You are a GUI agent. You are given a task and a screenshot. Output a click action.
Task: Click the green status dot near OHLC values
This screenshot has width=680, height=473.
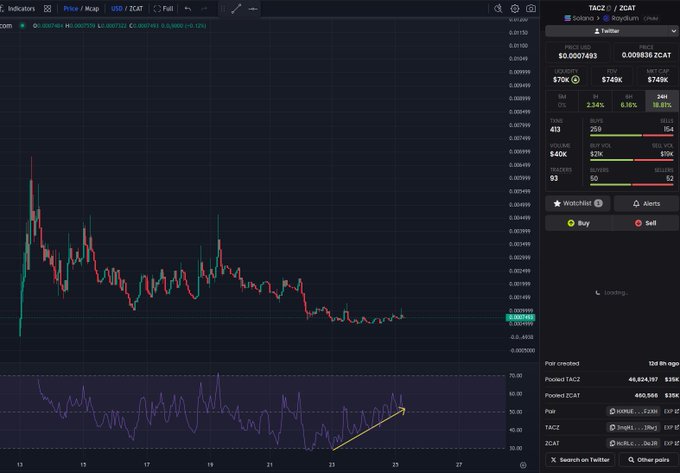pyautogui.click(x=22, y=26)
